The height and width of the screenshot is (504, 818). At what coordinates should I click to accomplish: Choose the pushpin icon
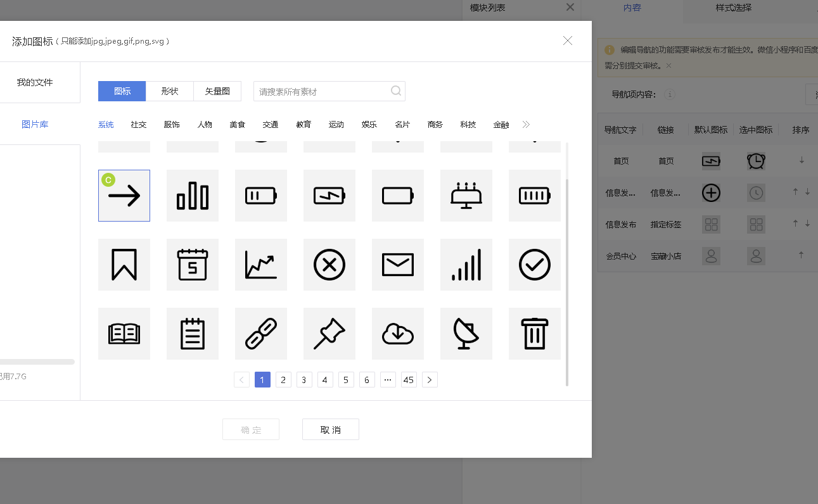329,334
